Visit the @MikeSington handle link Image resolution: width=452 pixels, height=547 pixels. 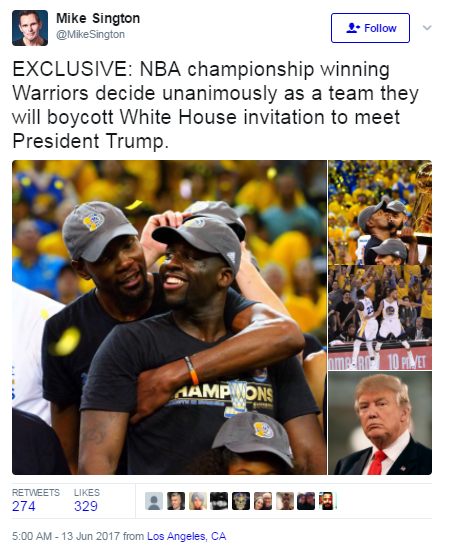pos(90,35)
